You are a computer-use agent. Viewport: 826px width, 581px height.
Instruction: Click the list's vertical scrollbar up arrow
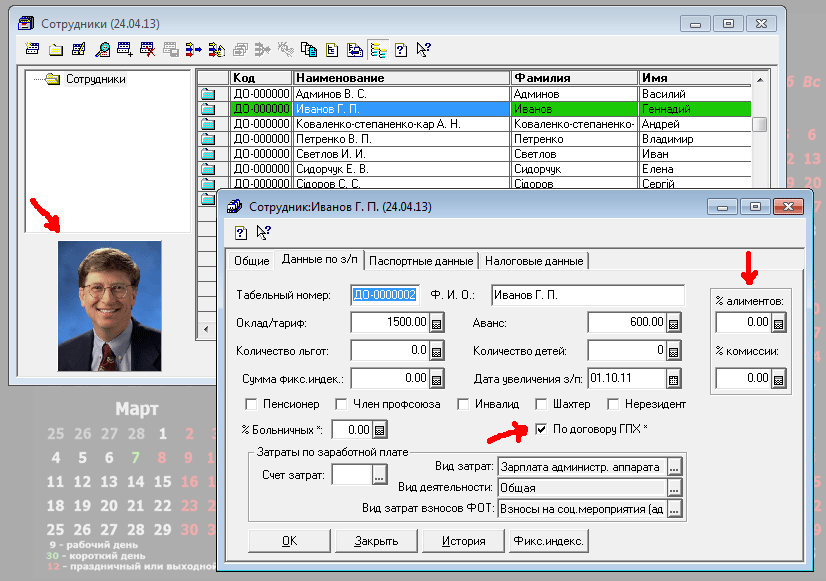[760, 80]
